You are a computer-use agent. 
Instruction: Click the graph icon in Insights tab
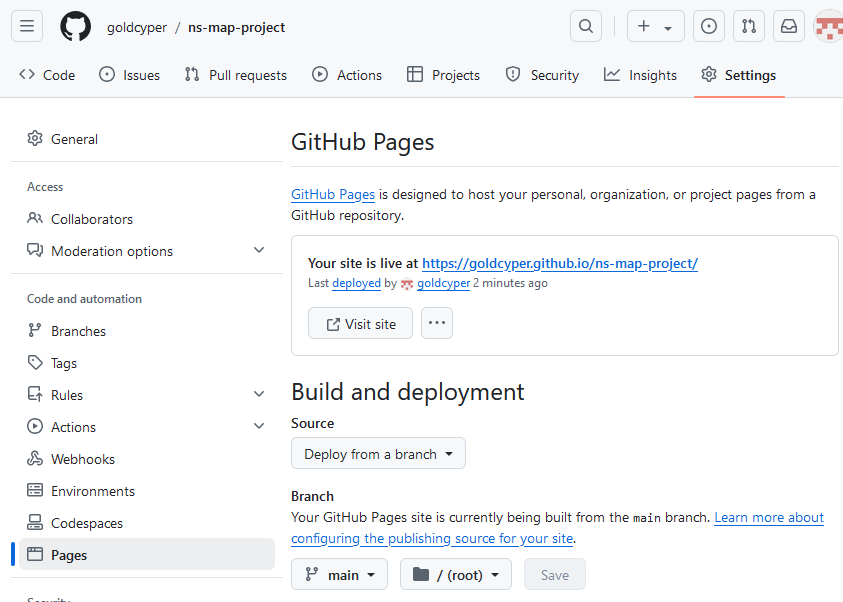612,74
